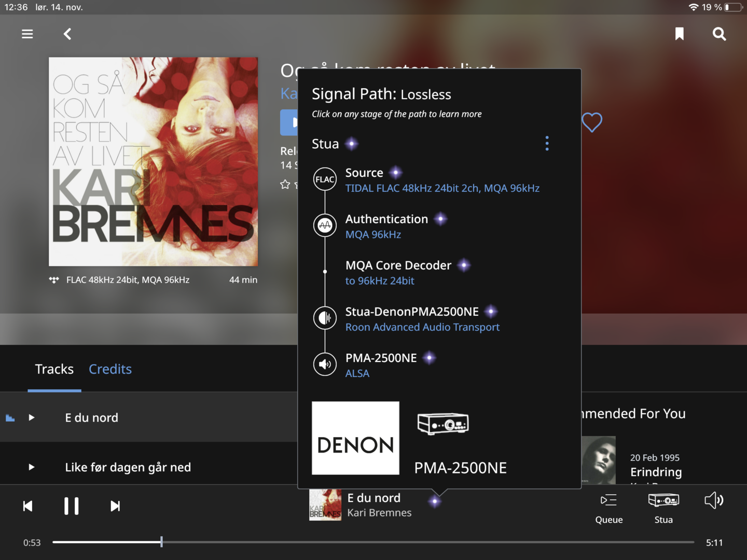
Task: Open the large album cover art
Action: (x=153, y=162)
